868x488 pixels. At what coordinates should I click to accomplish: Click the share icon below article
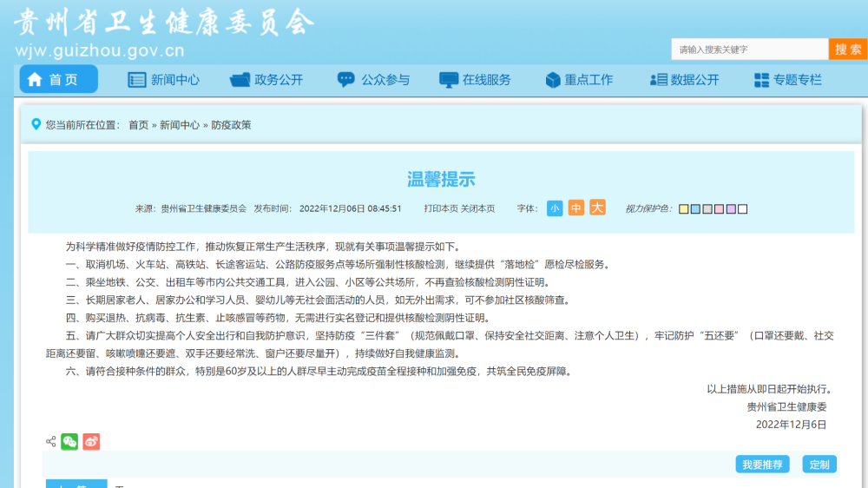tap(50, 441)
